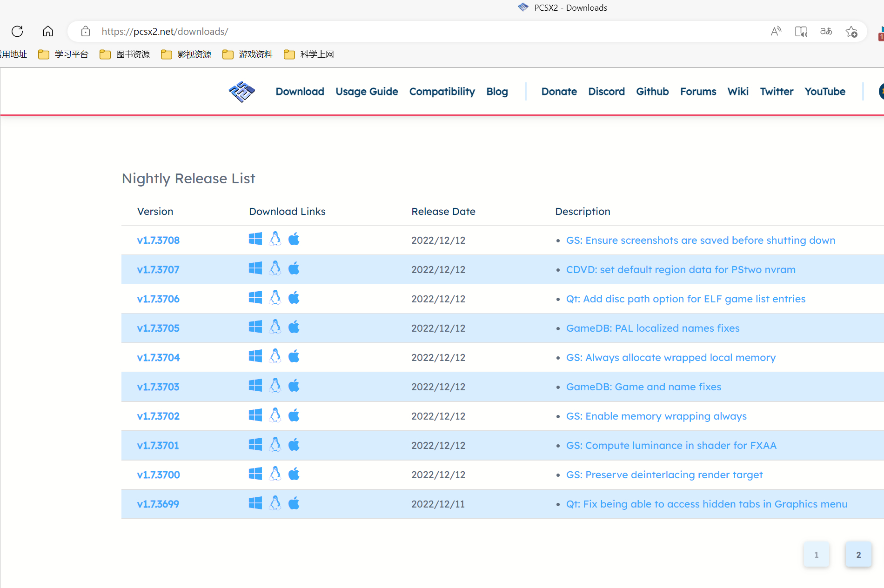Download Linux build of v1.7.3708
The width and height of the screenshot is (884, 588).
click(x=275, y=239)
